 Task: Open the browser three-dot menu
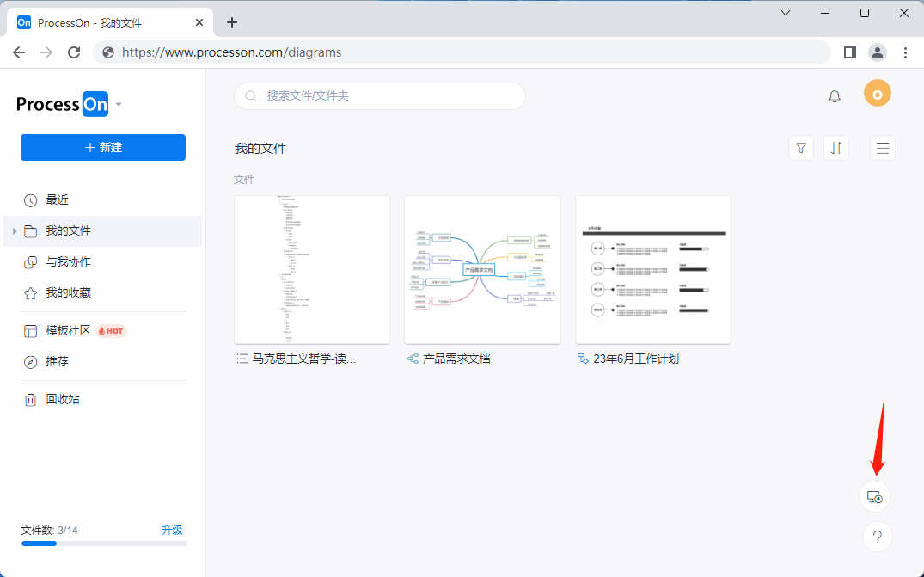pos(905,52)
